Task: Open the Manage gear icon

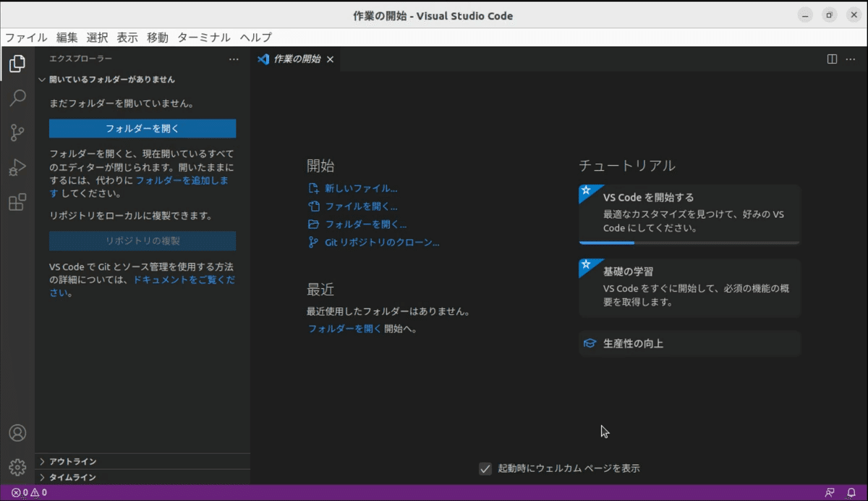Action: point(17,468)
